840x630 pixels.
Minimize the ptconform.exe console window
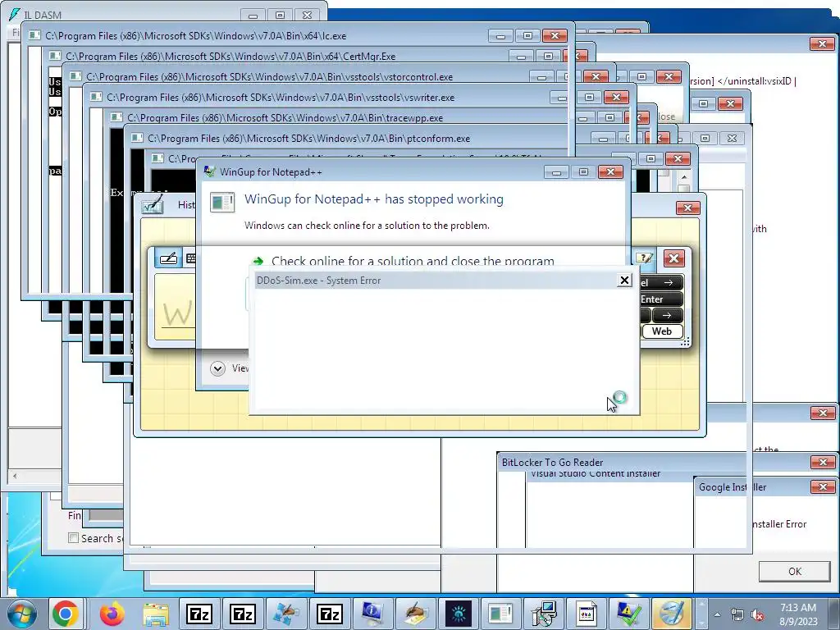click(x=603, y=139)
